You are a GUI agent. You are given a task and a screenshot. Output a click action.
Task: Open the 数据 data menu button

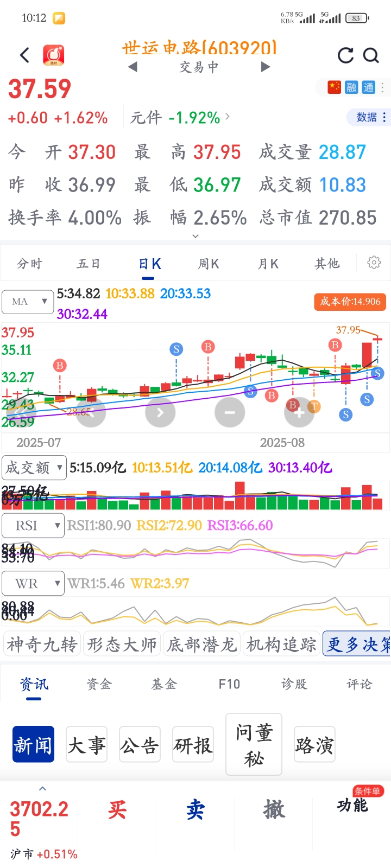369,117
